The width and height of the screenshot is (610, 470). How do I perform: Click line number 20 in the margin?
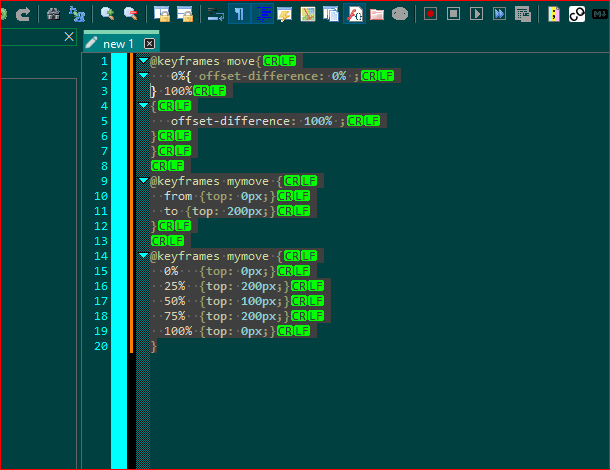[101, 346]
